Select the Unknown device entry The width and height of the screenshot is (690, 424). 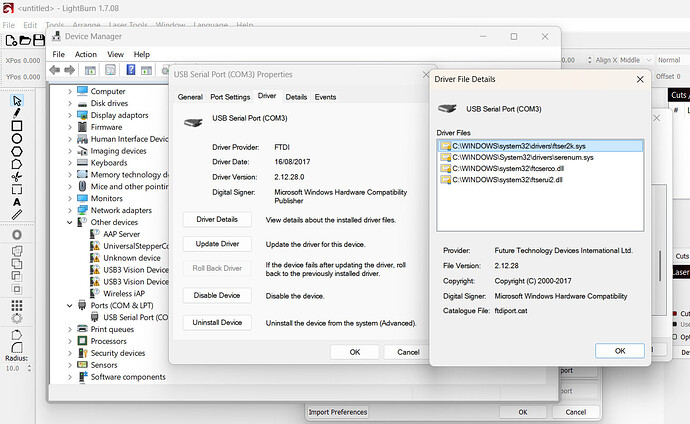132,258
